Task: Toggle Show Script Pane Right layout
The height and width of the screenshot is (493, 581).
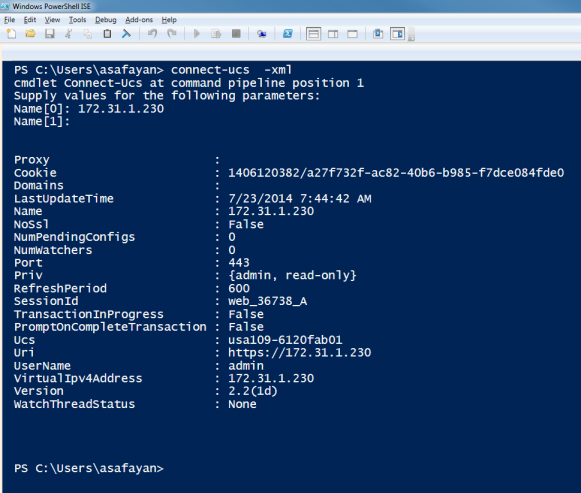Action: tap(333, 34)
